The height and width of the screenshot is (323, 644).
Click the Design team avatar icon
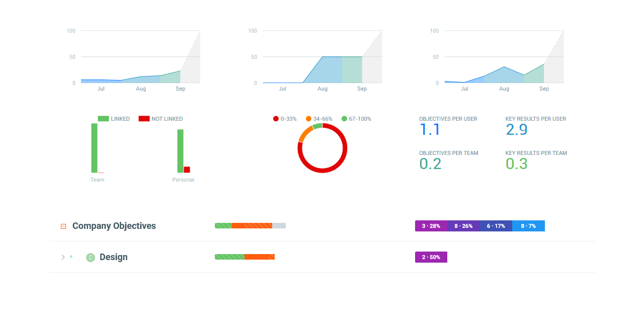click(x=91, y=257)
